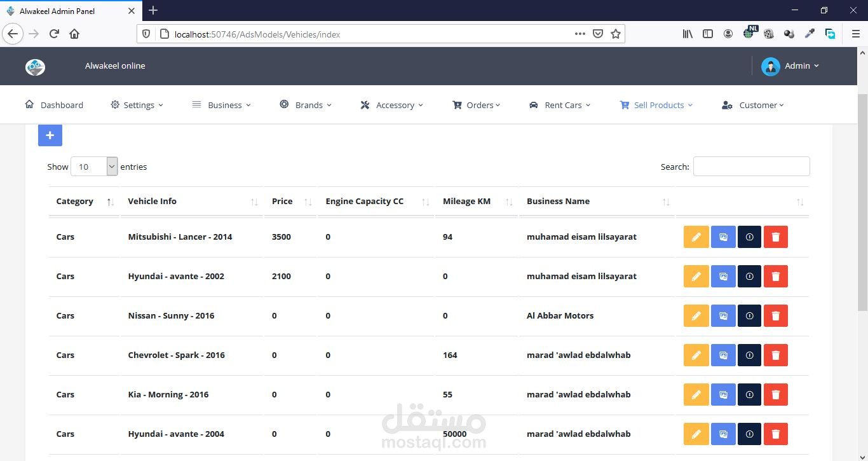The width and height of the screenshot is (868, 461).
Task: Open images for Hyundai avante 2004
Action: point(723,434)
